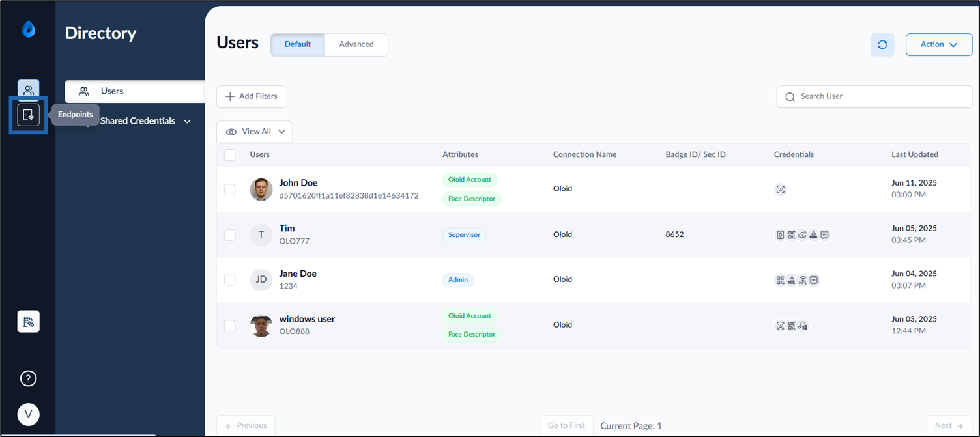980x437 pixels.
Task: Expand the Shared Credentials menu chevron
Action: pyautogui.click(x=187, y=122)
